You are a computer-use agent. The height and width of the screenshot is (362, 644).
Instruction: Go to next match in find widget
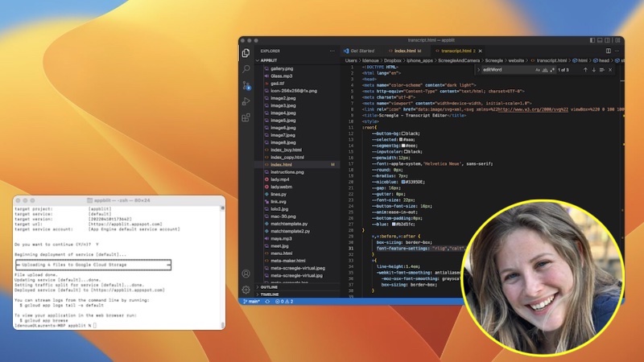[x=593, y=70]
